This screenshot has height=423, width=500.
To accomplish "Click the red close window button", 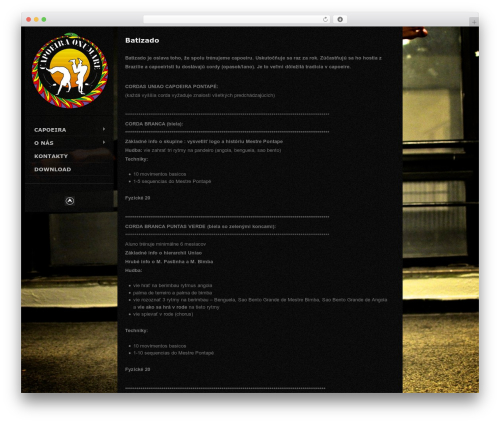I will point(29,19).
